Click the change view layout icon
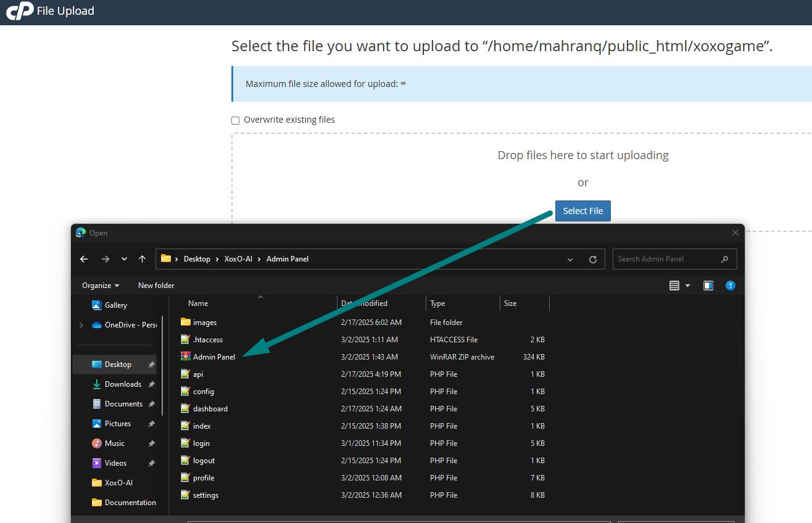 (x=674, y=286)
